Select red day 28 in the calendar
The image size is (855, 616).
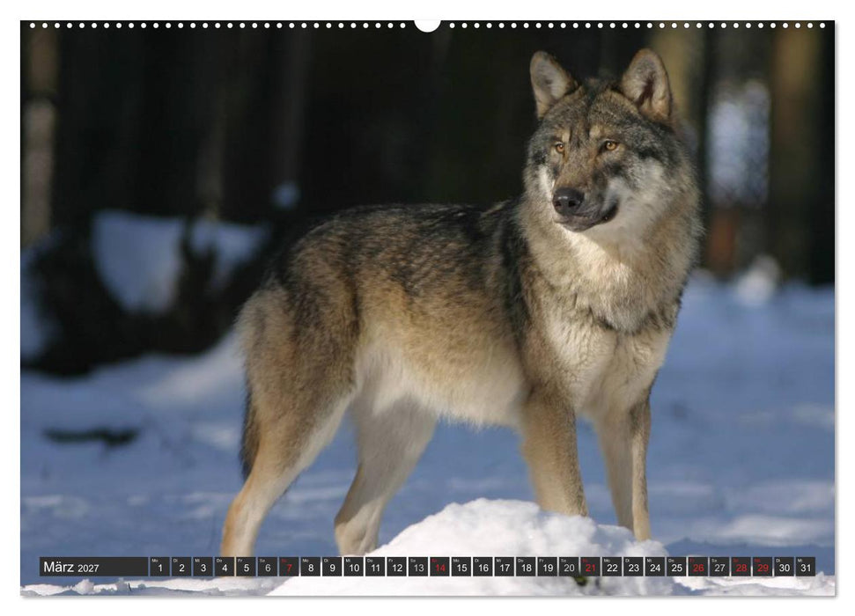click(741, 567)
